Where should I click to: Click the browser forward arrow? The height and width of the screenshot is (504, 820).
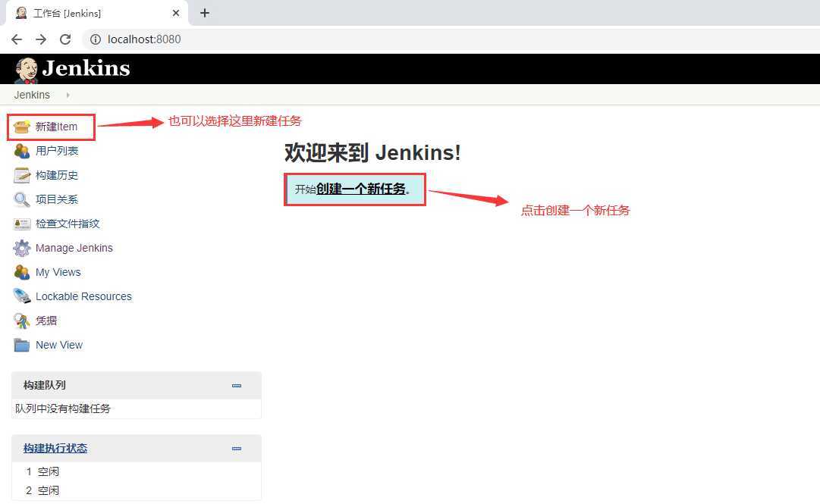click(41, 39)
